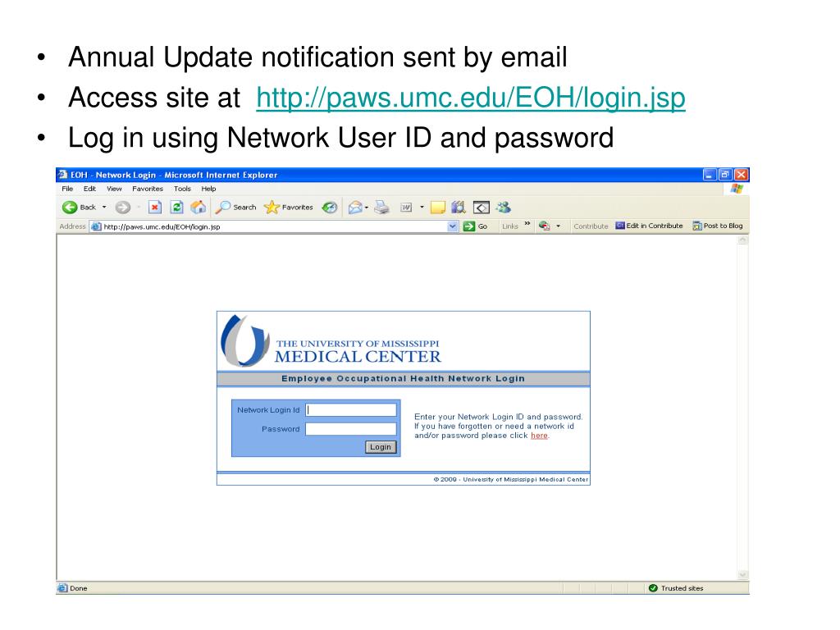
Task: Open the Favorites menu
Action: pyautogui.click(x=148, y=189)
